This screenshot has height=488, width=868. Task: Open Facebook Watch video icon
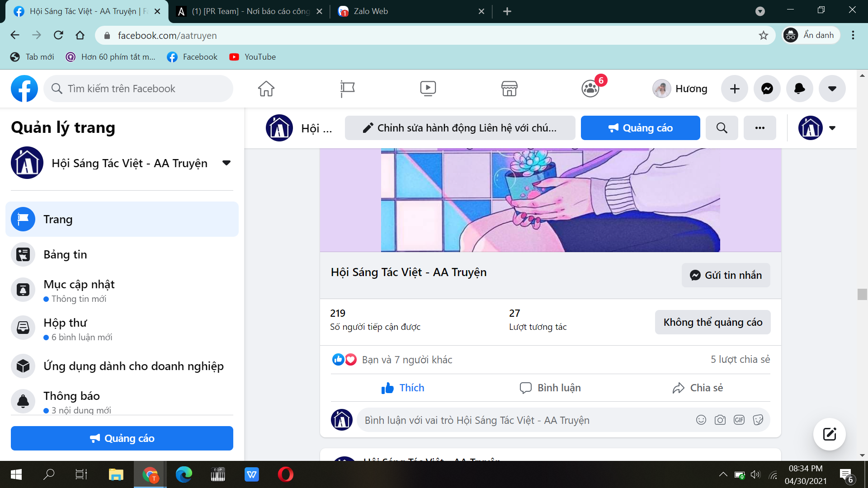coord(428,89)
